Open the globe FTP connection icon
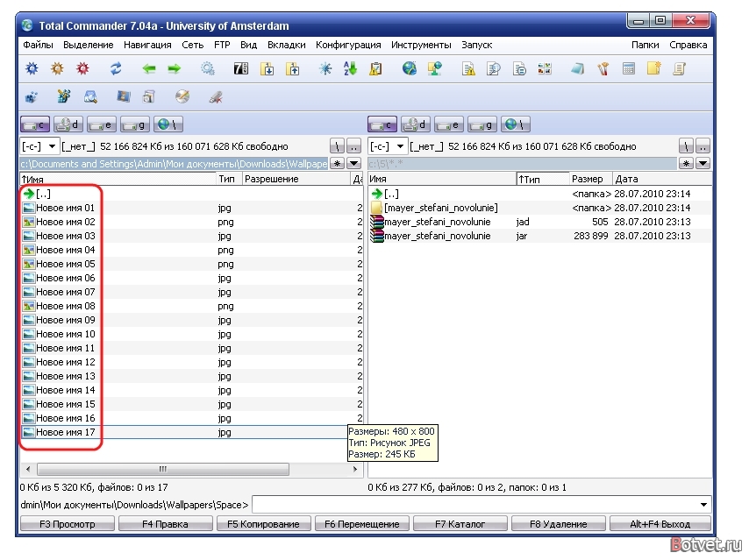The image size is (749, 560). [x=409, y=68]
